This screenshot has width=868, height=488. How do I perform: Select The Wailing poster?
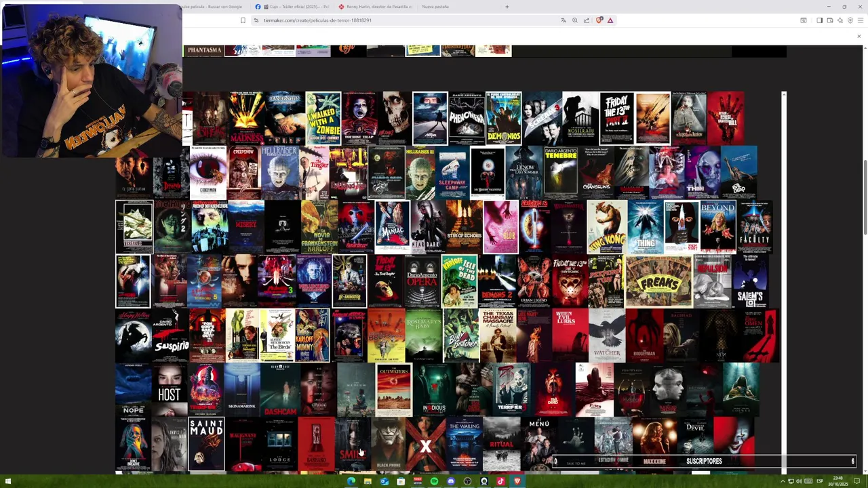[x=465, y=444]
